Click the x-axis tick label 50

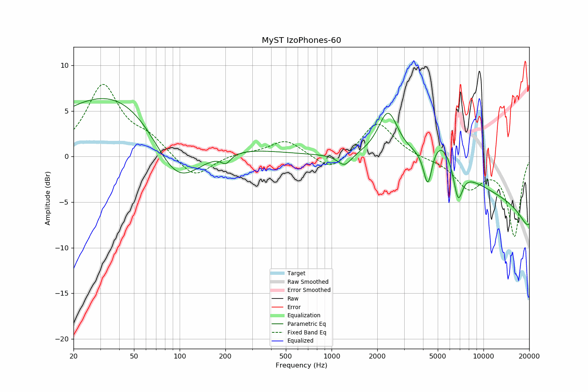pos(134,356)
